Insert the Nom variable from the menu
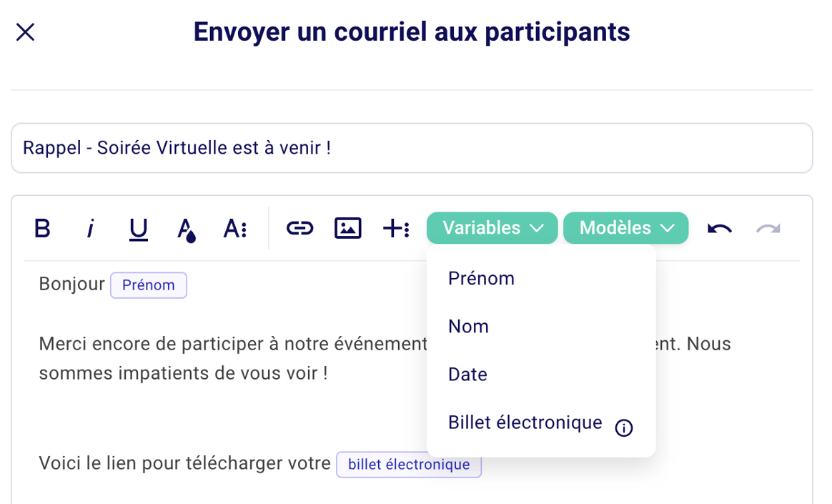Viewport: 832px width, 504px height. tap(468, 326)
